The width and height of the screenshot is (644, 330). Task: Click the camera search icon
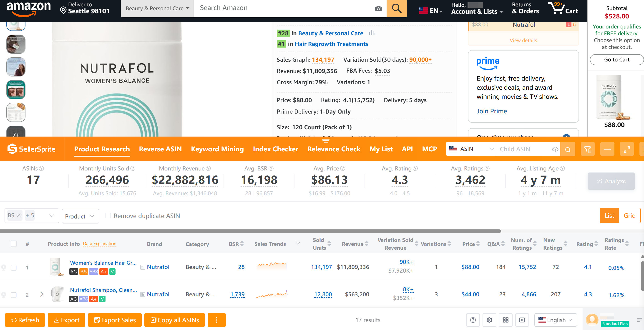click(x=378, y=8)
